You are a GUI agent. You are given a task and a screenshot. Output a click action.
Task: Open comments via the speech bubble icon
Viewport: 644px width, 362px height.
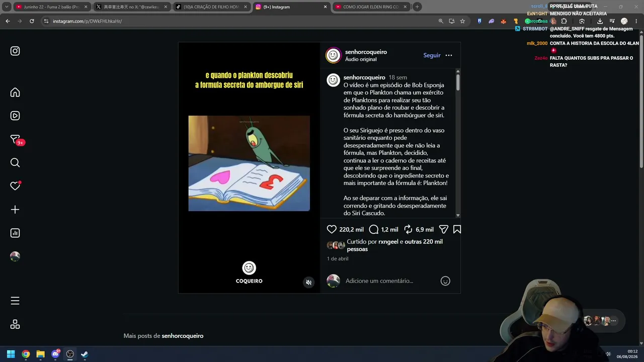tap(374, 229)
